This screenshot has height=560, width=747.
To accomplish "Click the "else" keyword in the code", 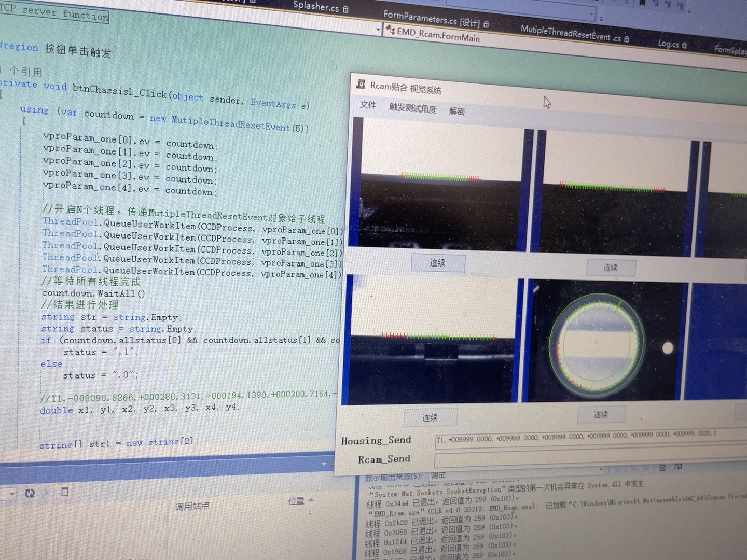I will (51, 364).
